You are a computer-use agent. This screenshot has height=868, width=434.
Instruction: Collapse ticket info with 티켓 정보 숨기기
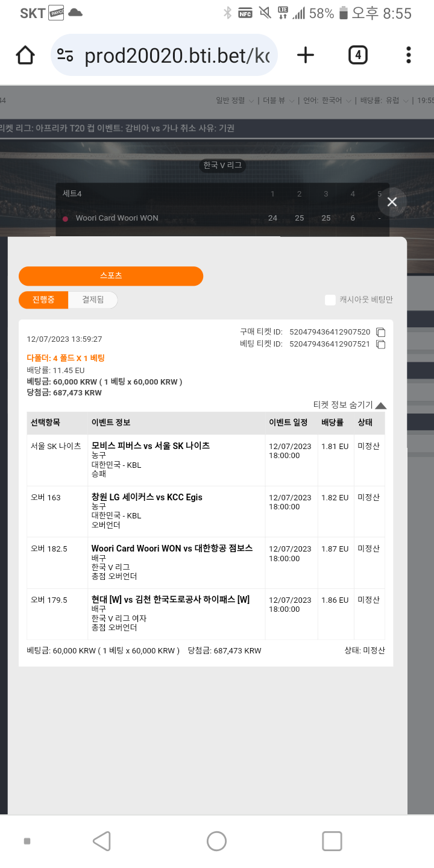coord(350,405)
